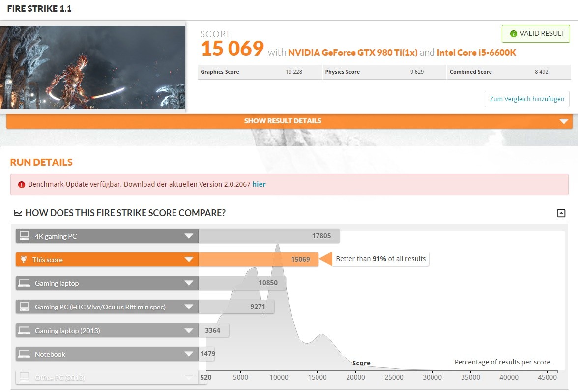The height and width of the screenshot is (392, 578).
Task: Expand the Gaming laptop dropdown arrow
Action: pyautogui.click(x=189, y=283)
